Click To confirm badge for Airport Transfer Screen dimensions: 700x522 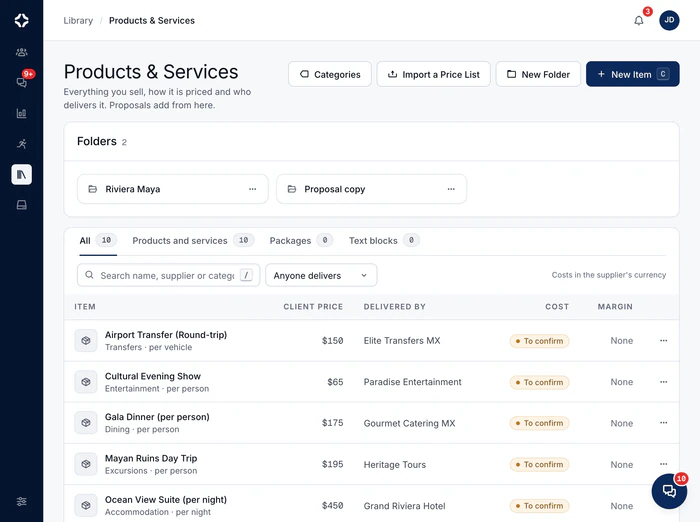point(539,341)
